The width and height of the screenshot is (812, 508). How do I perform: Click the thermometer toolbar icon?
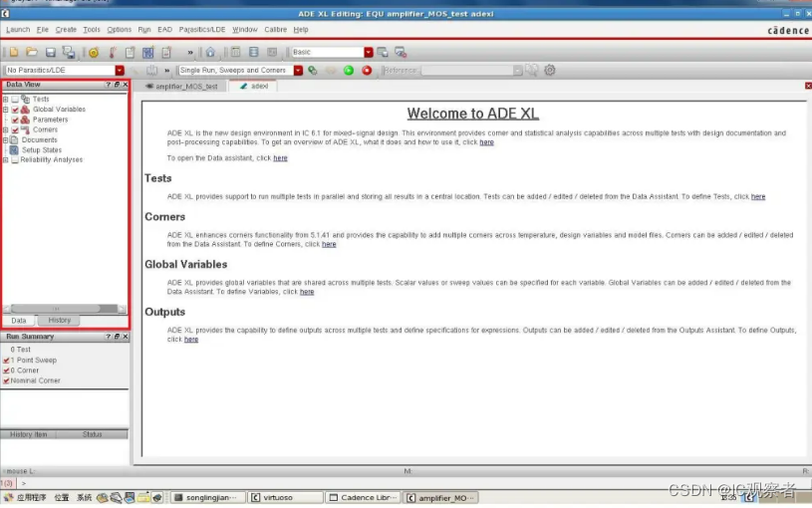pyautogui.click(x=112, y=53)
